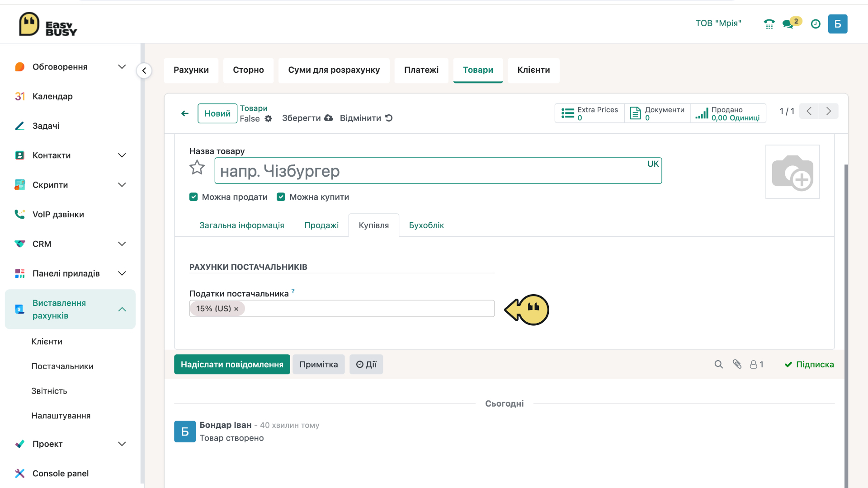This screenshot has width=868, height=488.
Task: Click the CRM sidebar icon
Action: [20, 244]
